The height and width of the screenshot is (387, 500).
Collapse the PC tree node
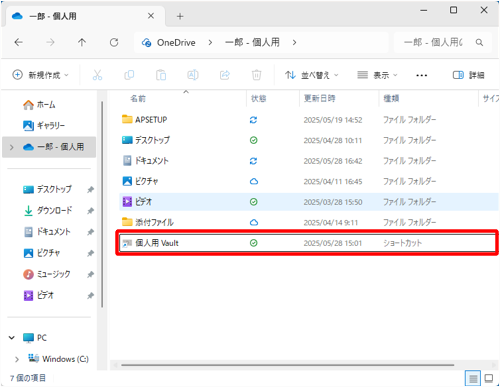12,338
